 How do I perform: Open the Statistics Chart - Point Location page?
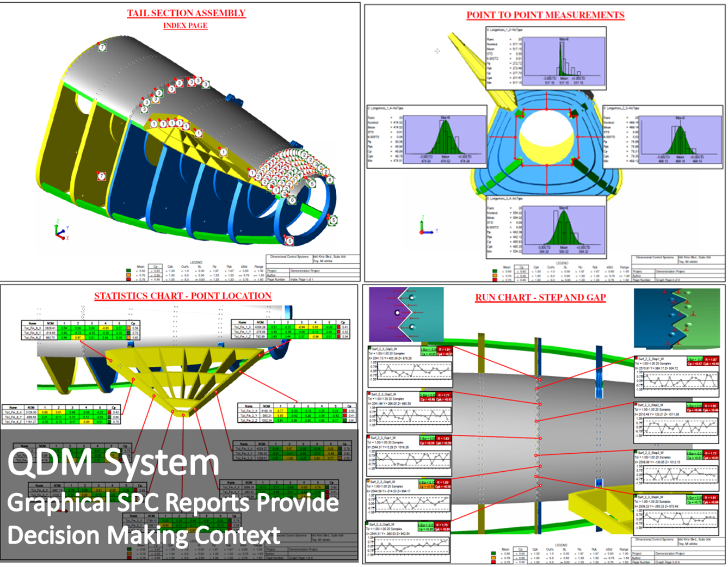tap(182, 297)
